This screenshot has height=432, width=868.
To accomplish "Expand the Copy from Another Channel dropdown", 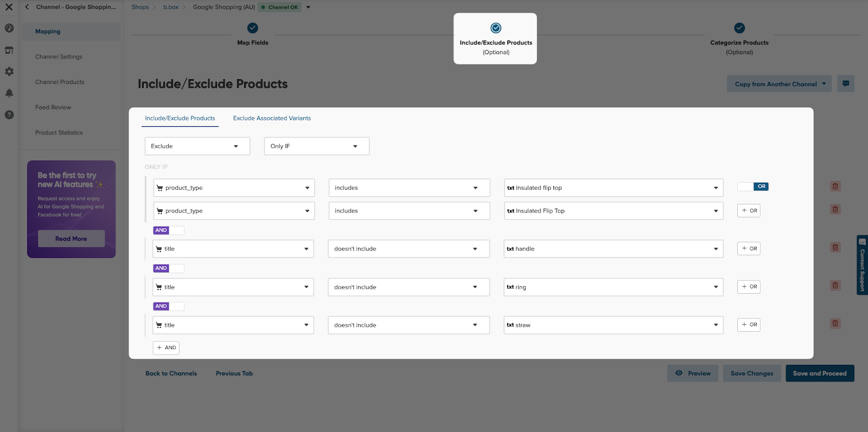I will [779, 84].
